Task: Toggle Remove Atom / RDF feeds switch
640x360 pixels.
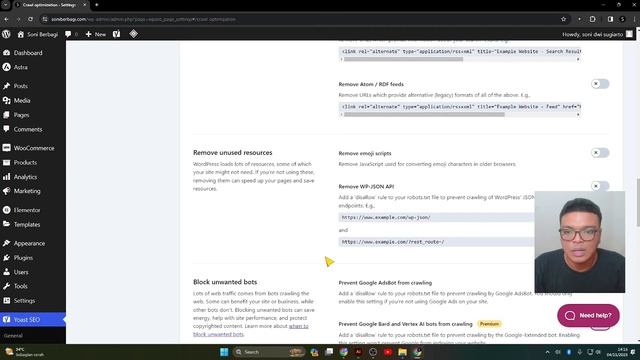Action: 600,84
